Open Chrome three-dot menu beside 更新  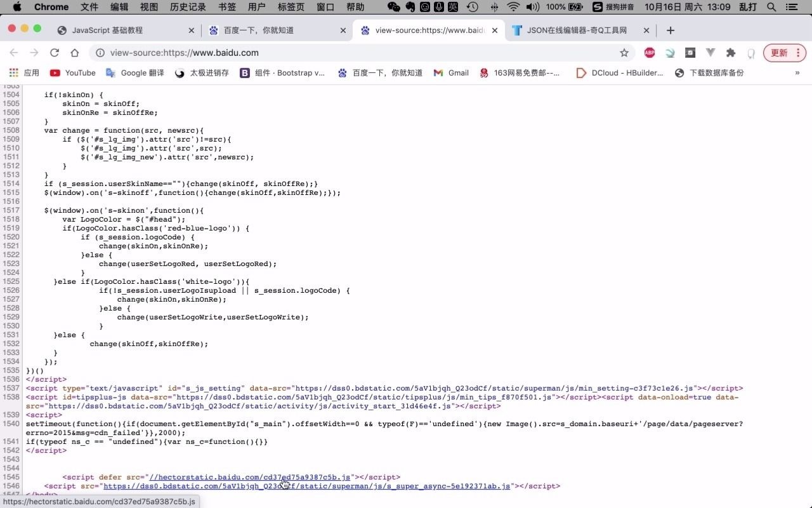[798, 53]
